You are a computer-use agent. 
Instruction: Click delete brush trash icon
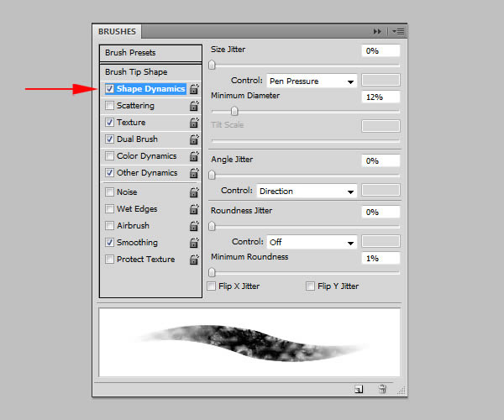click(x=382, y=389)
